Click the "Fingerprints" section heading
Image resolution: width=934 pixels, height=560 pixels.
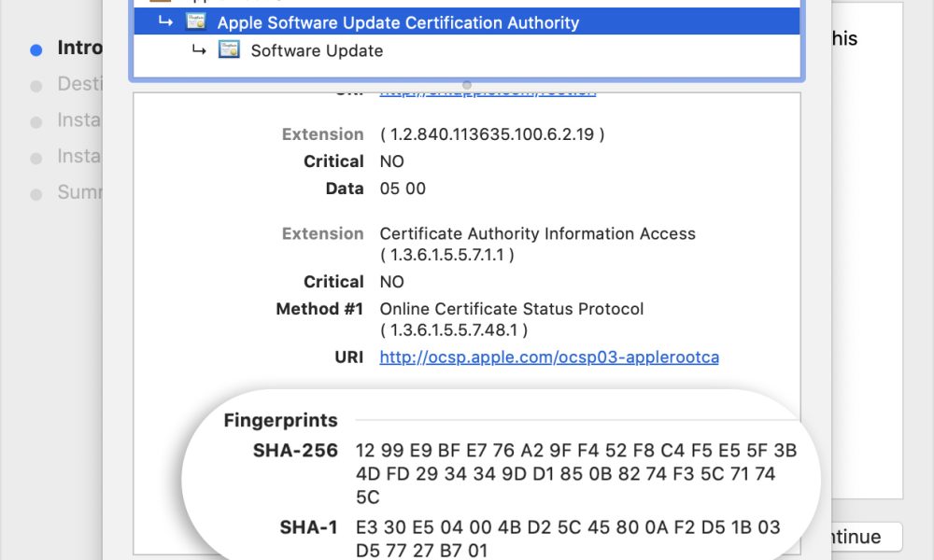(280, 420)
